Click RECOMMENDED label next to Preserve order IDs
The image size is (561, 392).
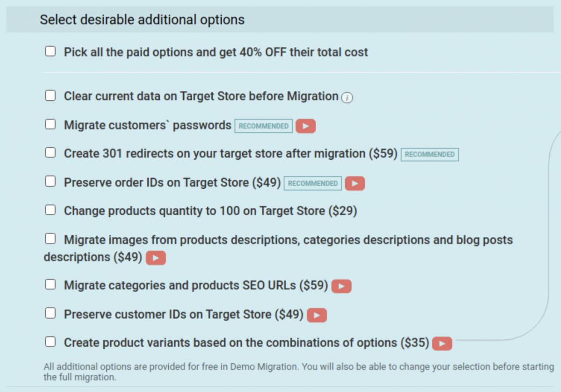[x=312, y=183]
